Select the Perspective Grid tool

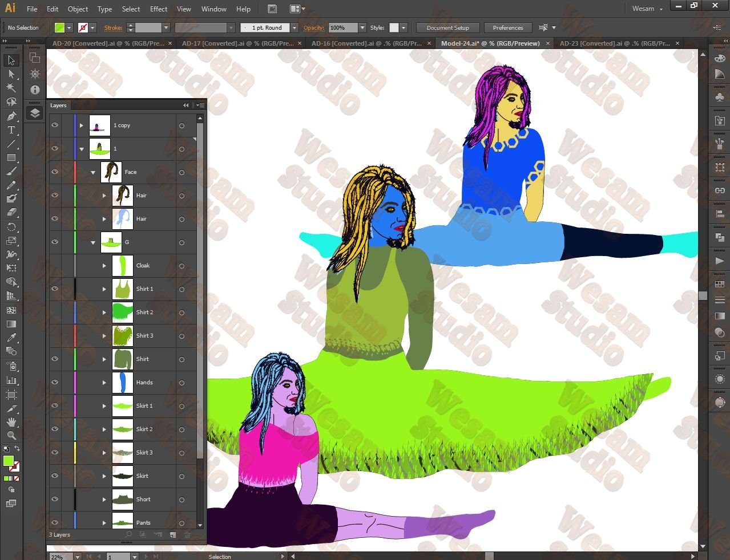[11, 296]
